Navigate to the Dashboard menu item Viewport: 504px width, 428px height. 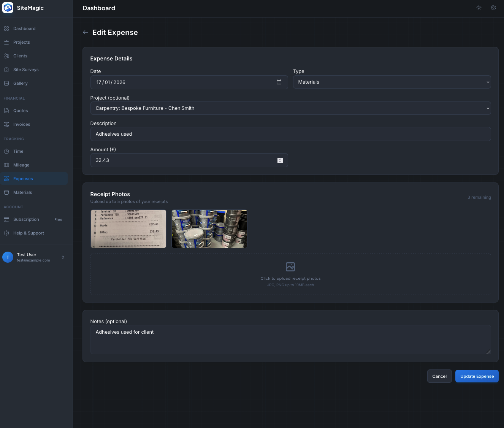click(x=24, y=29)
